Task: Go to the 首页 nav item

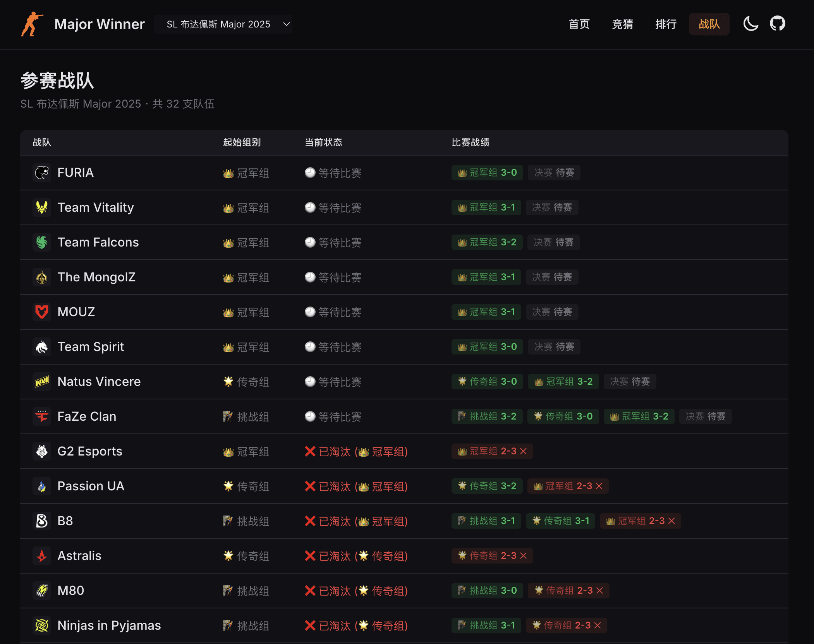Action: tap(579, 24)
